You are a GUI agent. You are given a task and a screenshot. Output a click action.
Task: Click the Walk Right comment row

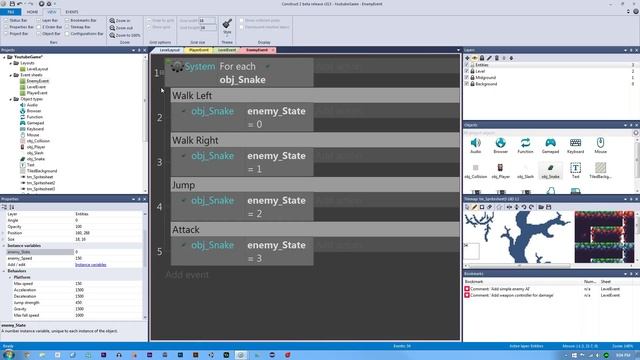click(x=315, y=140)
